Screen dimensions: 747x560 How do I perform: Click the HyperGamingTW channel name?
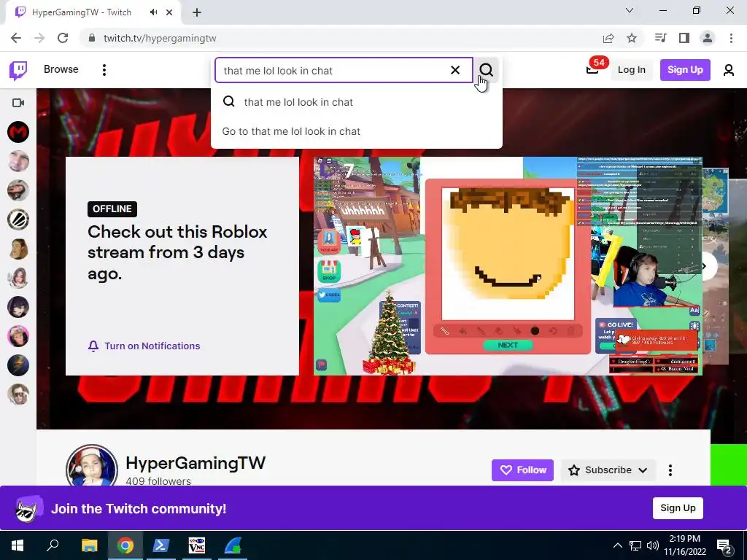[196, 463]
